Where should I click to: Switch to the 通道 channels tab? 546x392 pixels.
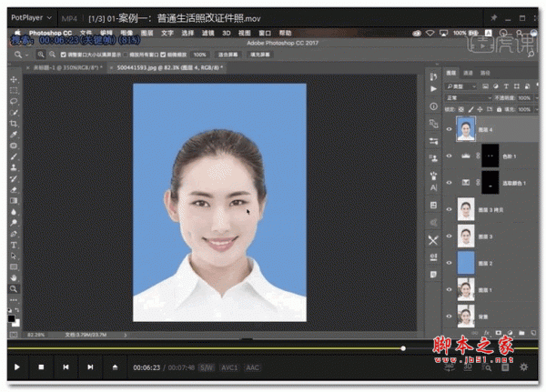point(468,73)
